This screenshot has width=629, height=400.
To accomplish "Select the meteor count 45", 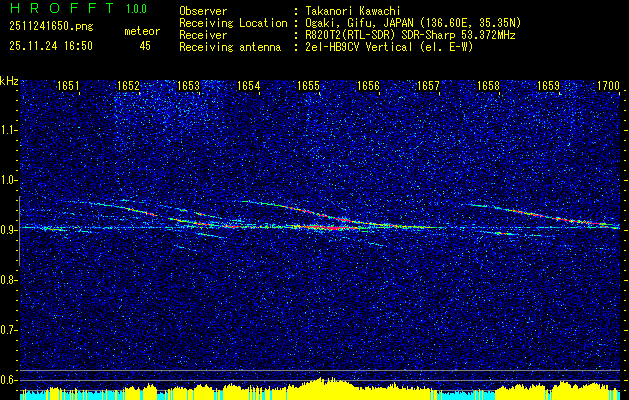I will point(145,46).
